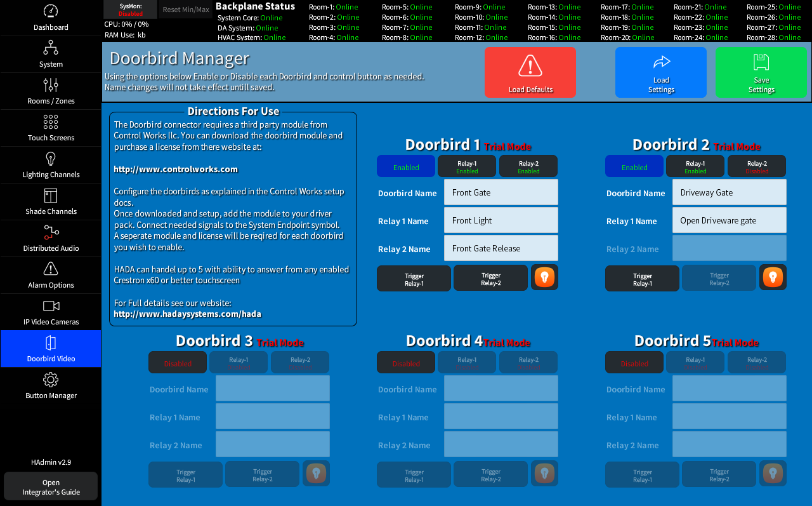This screenshot has height=506, width=812.
Task: Select Lighting Channels bulb icon
Action: click(51, 158)
